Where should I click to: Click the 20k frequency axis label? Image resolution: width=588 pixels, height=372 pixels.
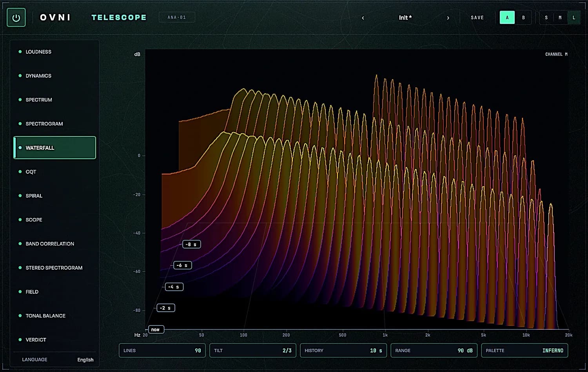[568, 335]
